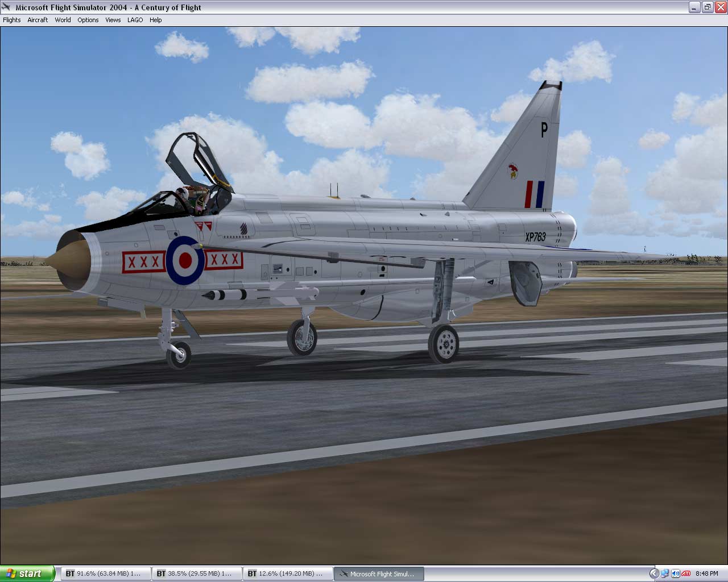
Task: Switch to the BT 12.6% (149.20 MiB) taskbar window
Action: coord(288,573)
